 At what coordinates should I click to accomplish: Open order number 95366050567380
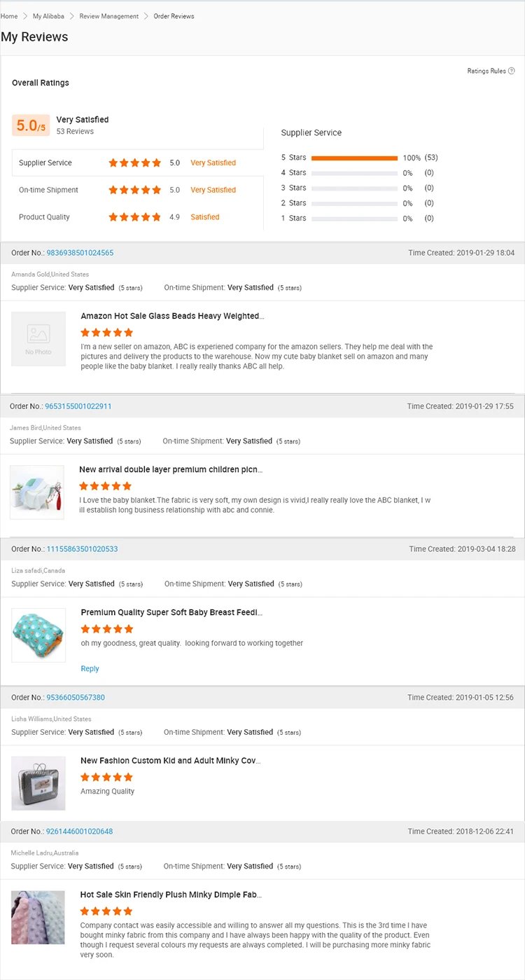coord(76,698)
